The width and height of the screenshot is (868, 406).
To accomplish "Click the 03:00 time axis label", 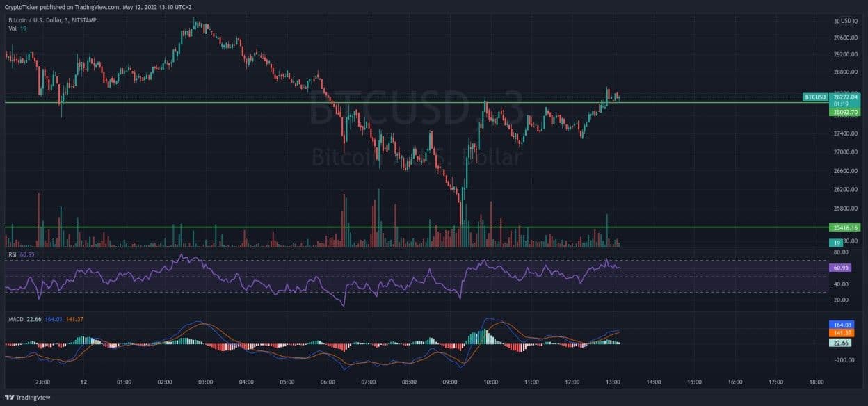I will coord(205,382).
